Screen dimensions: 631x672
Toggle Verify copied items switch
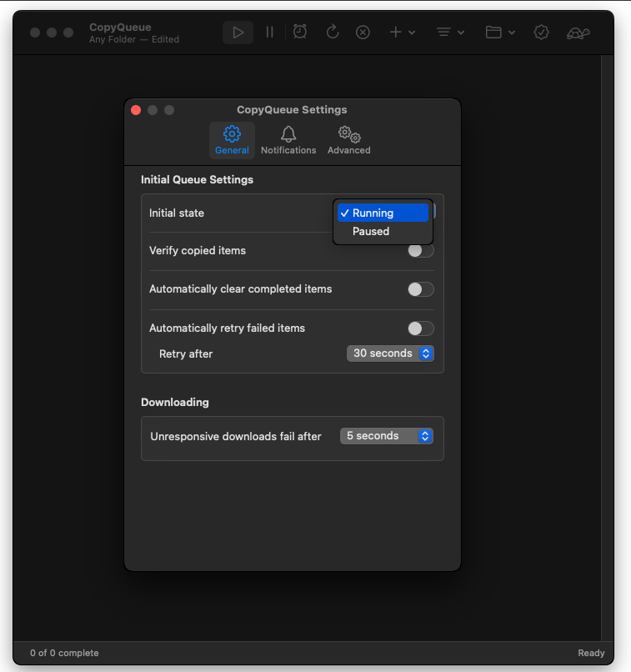pyautogui.click(x=420, y=250)
